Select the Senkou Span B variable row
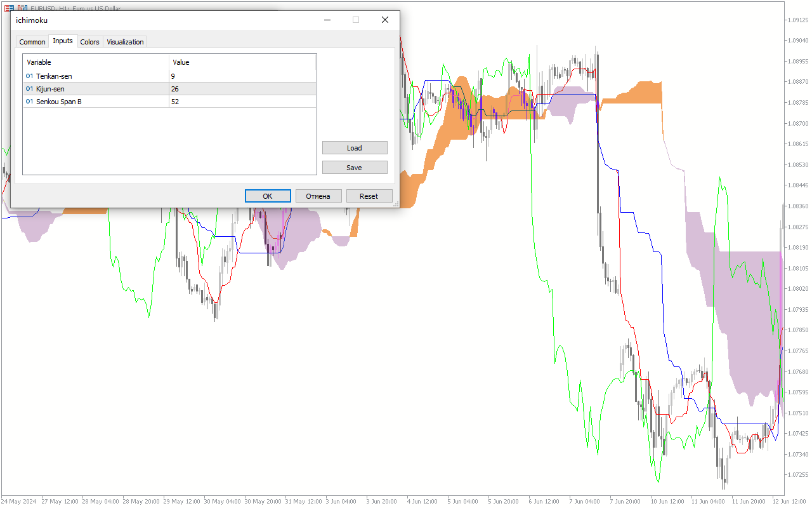 click(169, 102)
